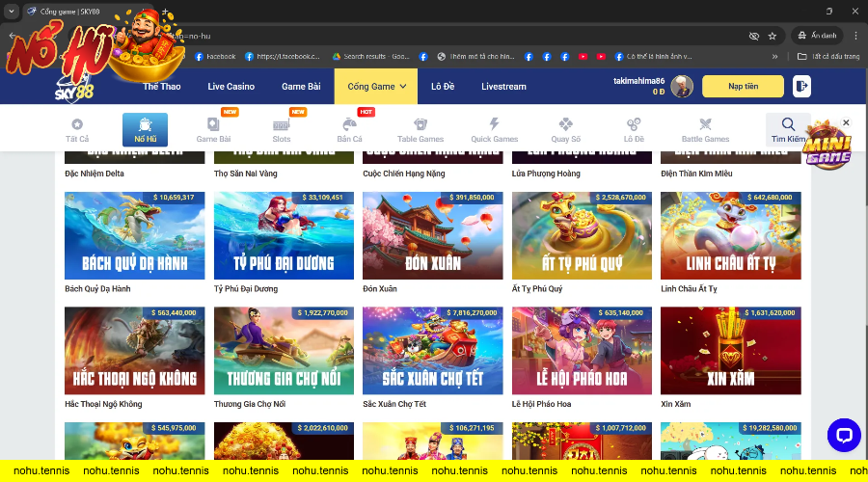Screen dimensions: 868x482
Task: Open the Facebook bookmark link
Action: (x=215, y=57)
